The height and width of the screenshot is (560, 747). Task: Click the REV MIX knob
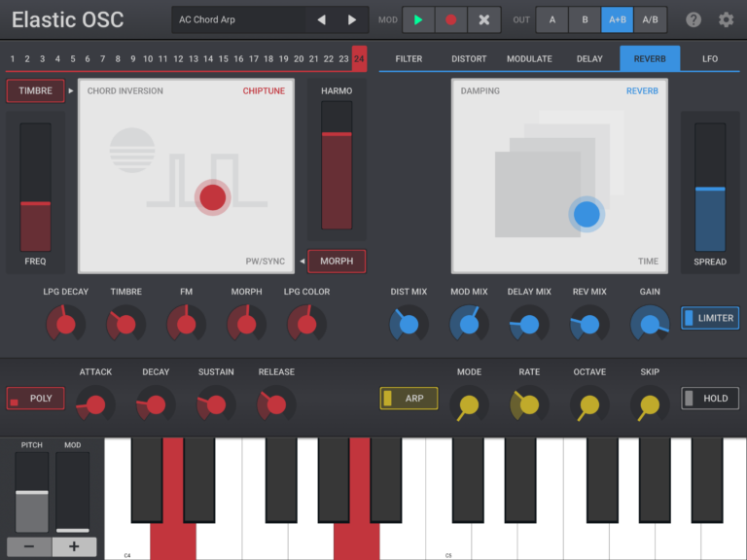point(589,324)
